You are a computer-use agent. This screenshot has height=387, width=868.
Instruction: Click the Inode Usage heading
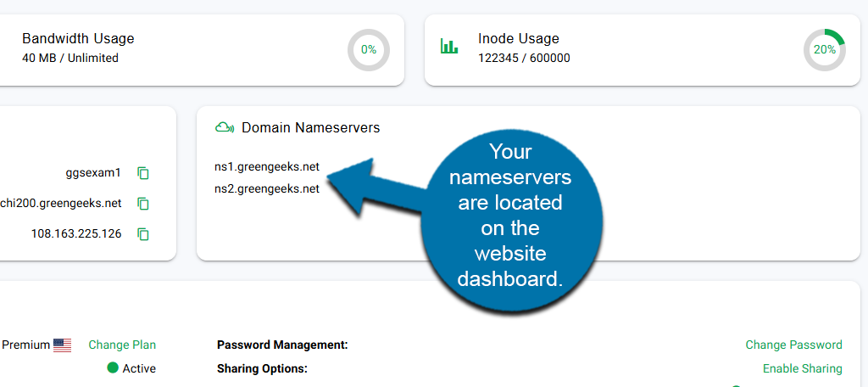(x=519, y=39)
